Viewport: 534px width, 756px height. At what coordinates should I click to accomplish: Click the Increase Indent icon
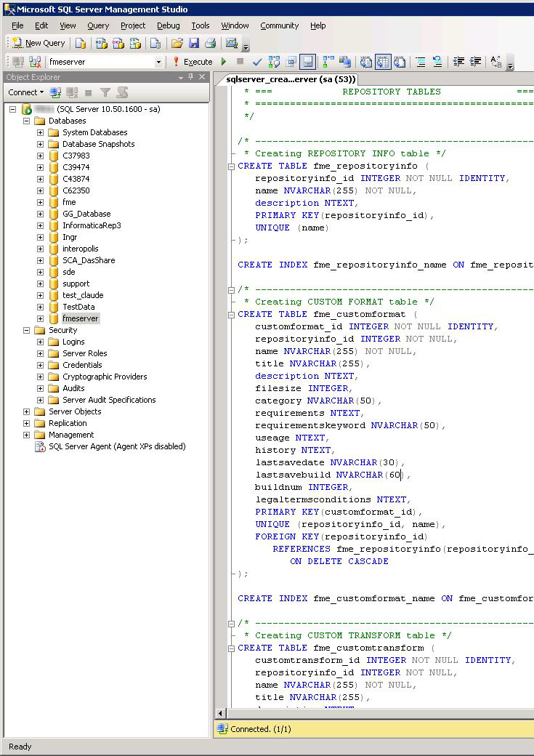tap(476, 62)
